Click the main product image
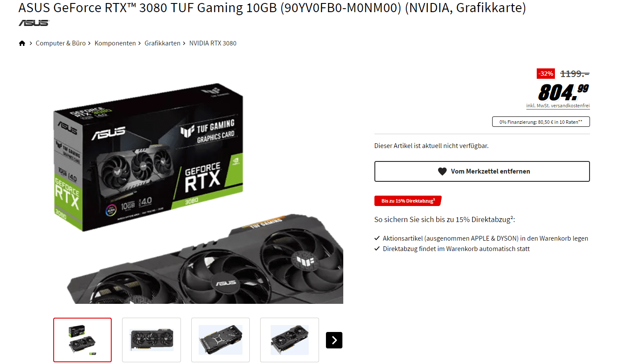 198,193
